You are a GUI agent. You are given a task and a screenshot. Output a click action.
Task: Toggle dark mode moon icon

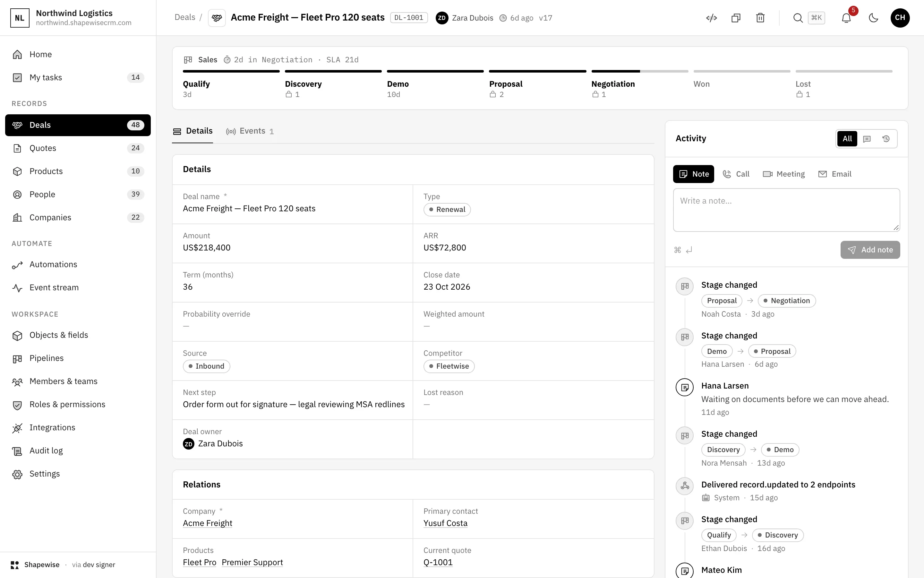tap(873, 18)
